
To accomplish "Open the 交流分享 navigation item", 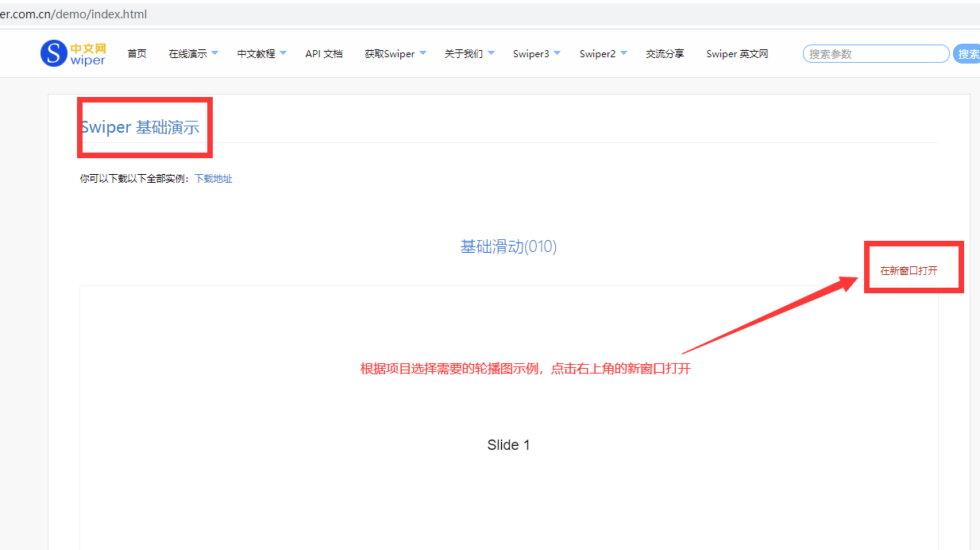I will (665, 53).
